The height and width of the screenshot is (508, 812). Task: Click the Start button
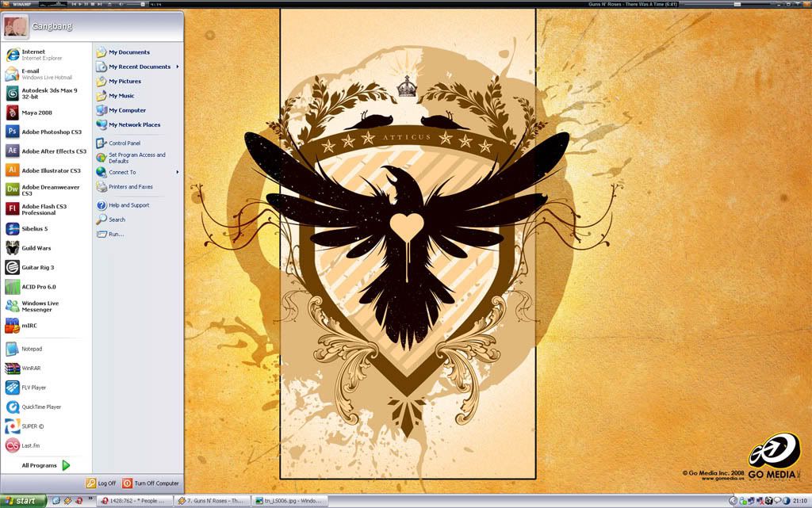point(23,501)
